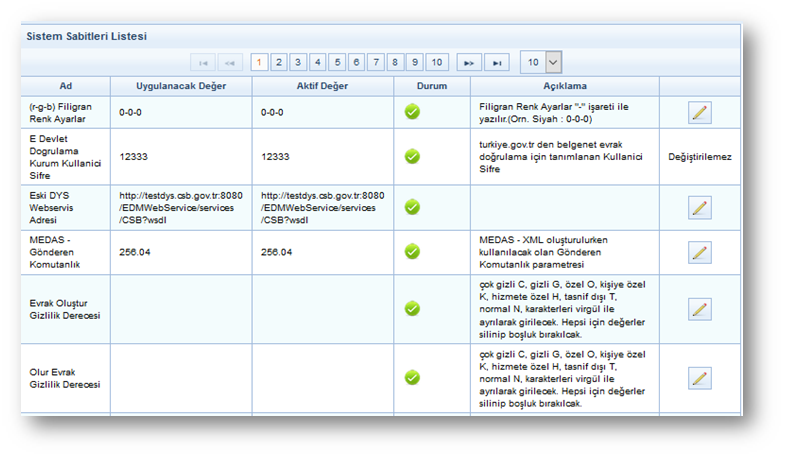Click the turkiye.gov.tr description text
The image size is (785, 458).
pyautogui.click(x=561, y=157)
